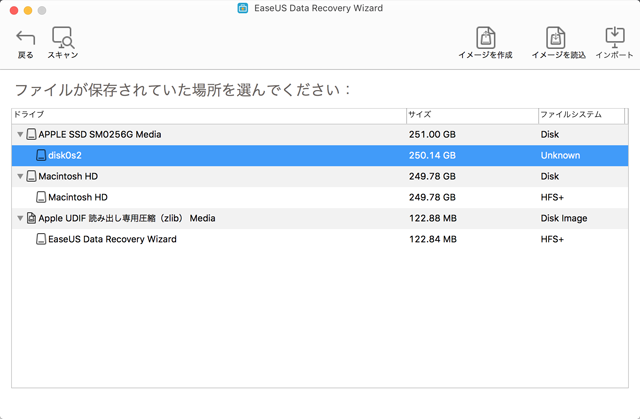Click イメージを読込 load image icon
Screen dimensions: 640x419
[x=555, y=38]
